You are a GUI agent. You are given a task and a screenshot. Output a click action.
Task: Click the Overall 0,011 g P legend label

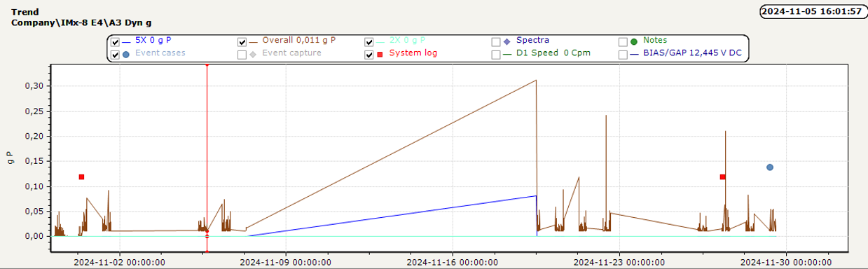(299, 41)
